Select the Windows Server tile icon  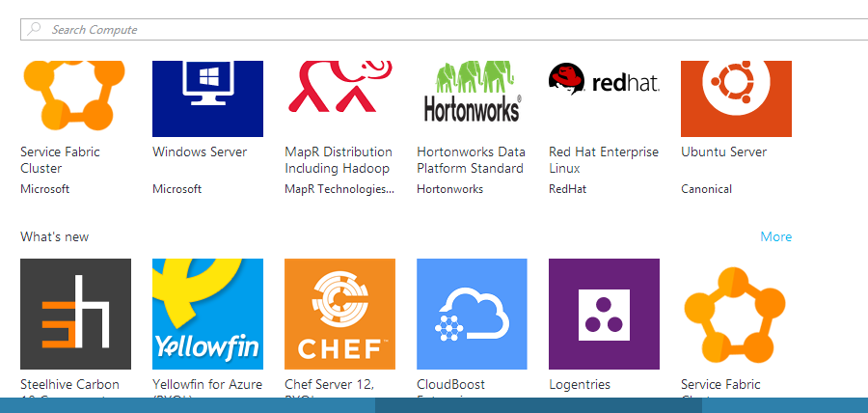pyautogui.click(x=207, y=98)
